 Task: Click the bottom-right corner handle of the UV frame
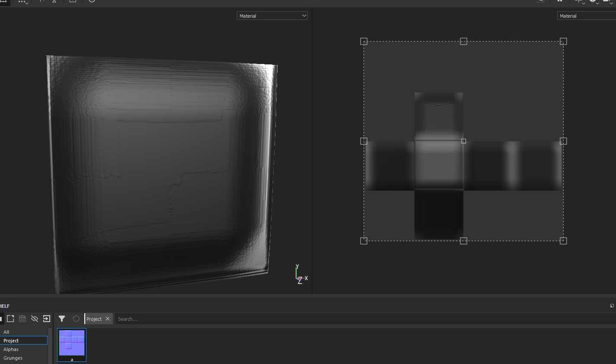tap(563, 241)
